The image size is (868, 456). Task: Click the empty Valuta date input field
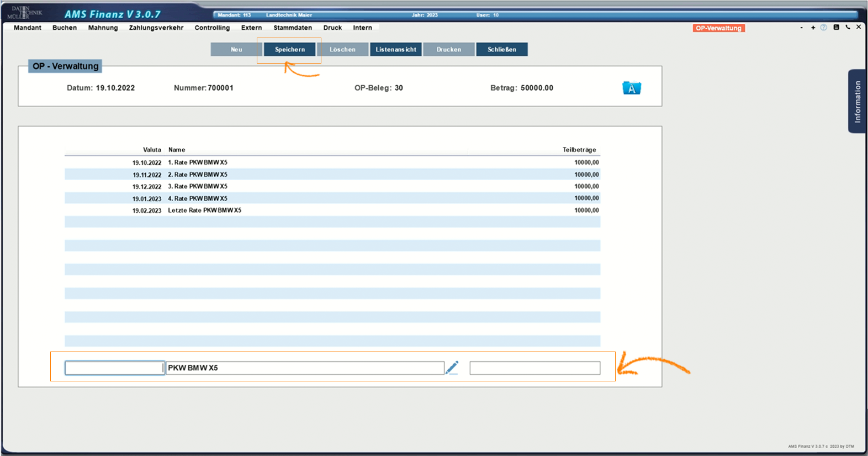point(114,368)
